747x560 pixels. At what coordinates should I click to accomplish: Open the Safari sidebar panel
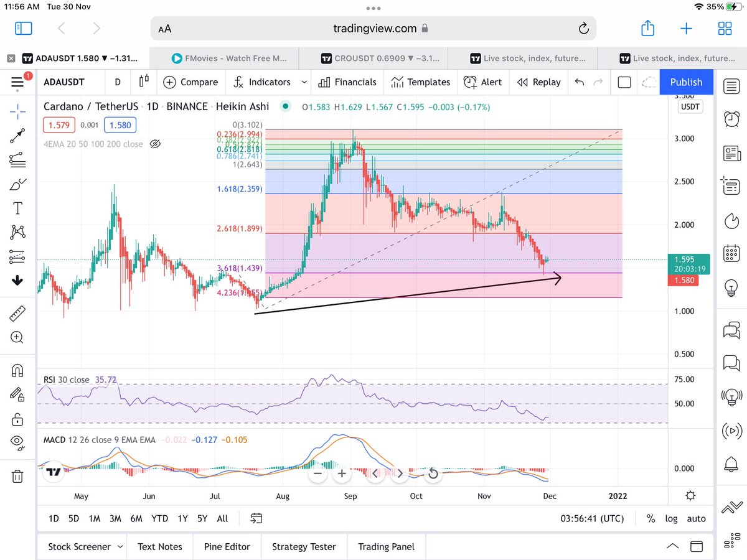point(24,28)
